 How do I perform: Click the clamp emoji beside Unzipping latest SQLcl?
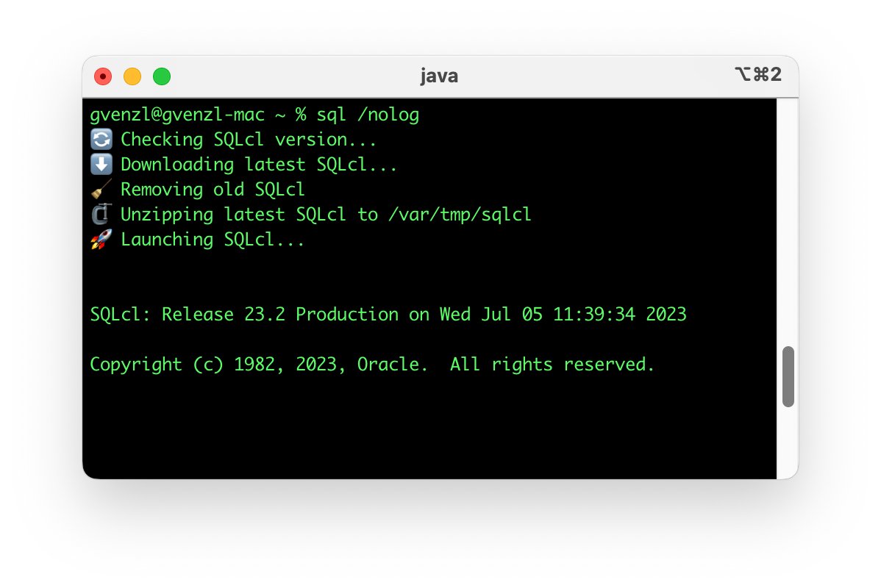pos(101,214)
